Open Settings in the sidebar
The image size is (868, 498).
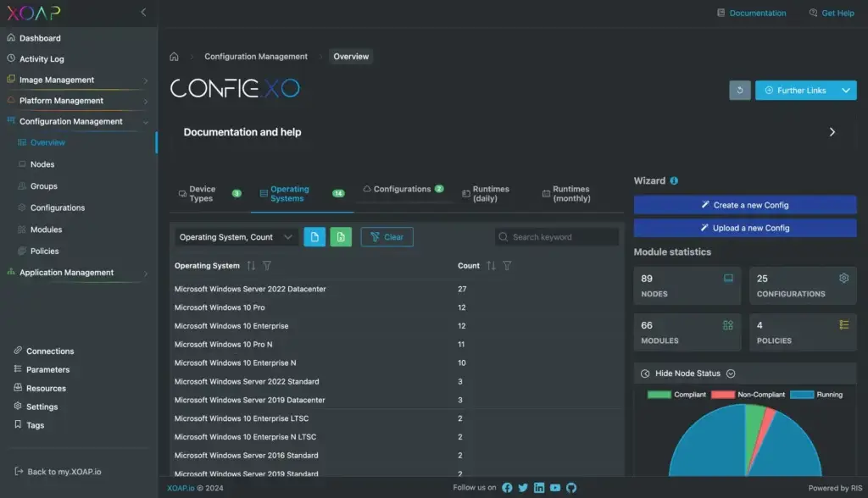[x=42, y=407]
